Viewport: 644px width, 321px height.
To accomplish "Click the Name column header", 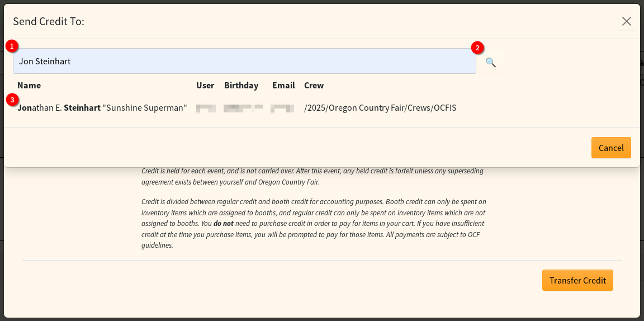I will pyautogui.click(x=29, y=85).
